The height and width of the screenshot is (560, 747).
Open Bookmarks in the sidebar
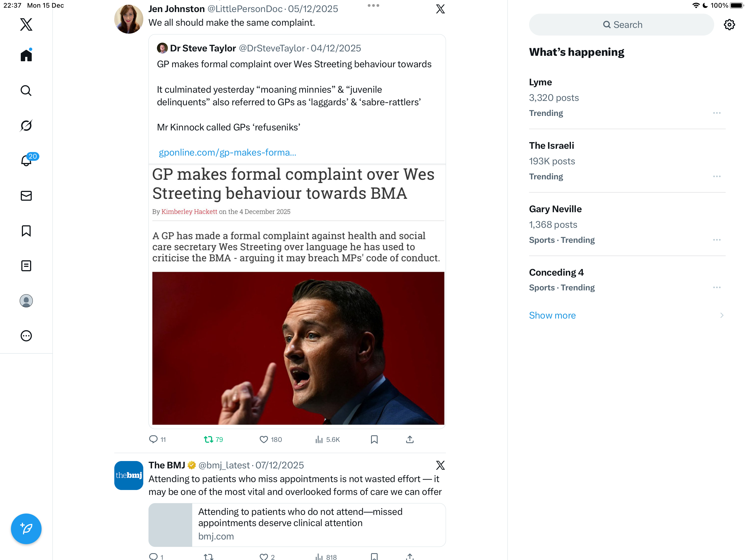click(26, 231)
